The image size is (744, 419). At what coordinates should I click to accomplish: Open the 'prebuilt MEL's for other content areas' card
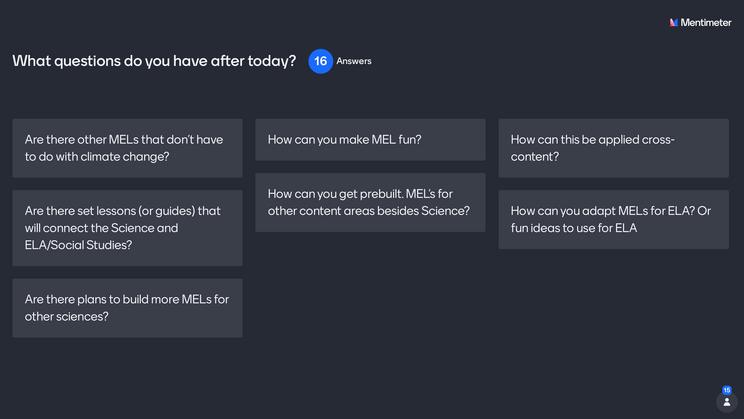pyautogui.click(x=370, y=202)
